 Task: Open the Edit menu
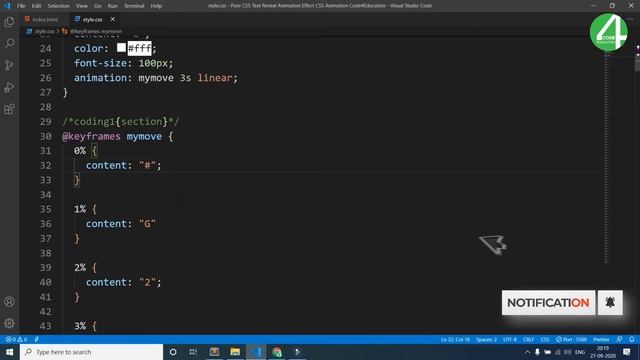(36, 6)
